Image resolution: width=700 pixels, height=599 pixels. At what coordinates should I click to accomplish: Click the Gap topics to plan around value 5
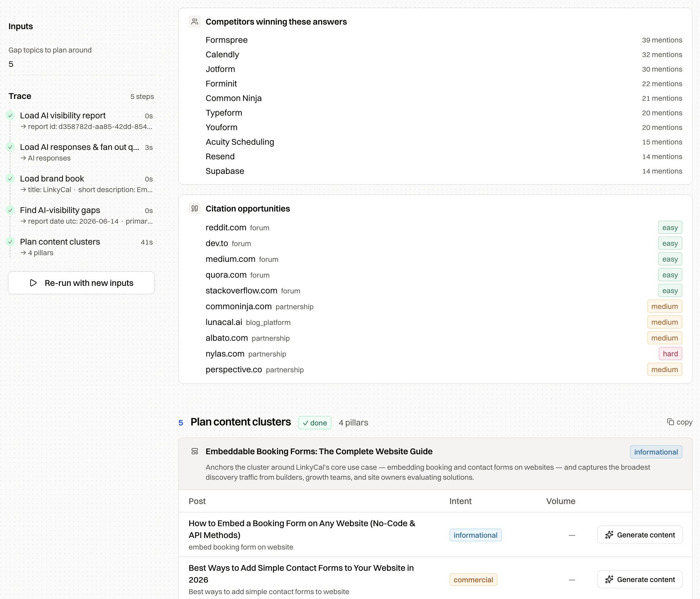pyautogui.click(x=11, y=64)
